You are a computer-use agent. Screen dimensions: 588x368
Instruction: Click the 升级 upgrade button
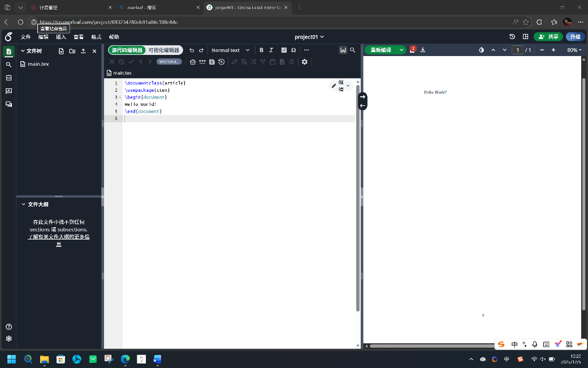click(575, 37)
